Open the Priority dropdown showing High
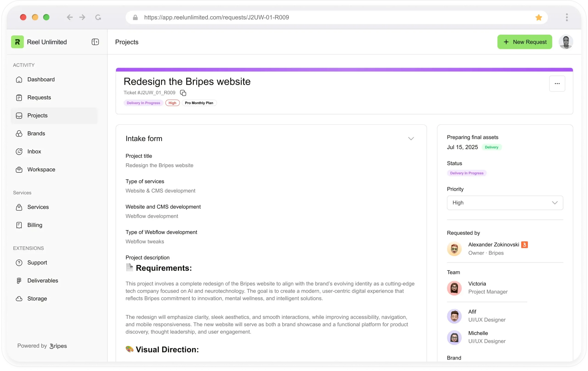 505,203
